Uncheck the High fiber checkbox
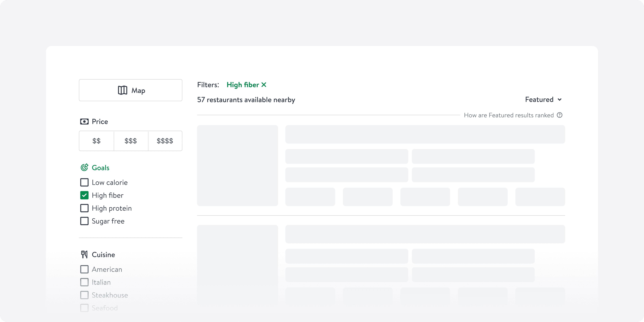The width and height of the screenshot is (644, 322). [84, 195]
